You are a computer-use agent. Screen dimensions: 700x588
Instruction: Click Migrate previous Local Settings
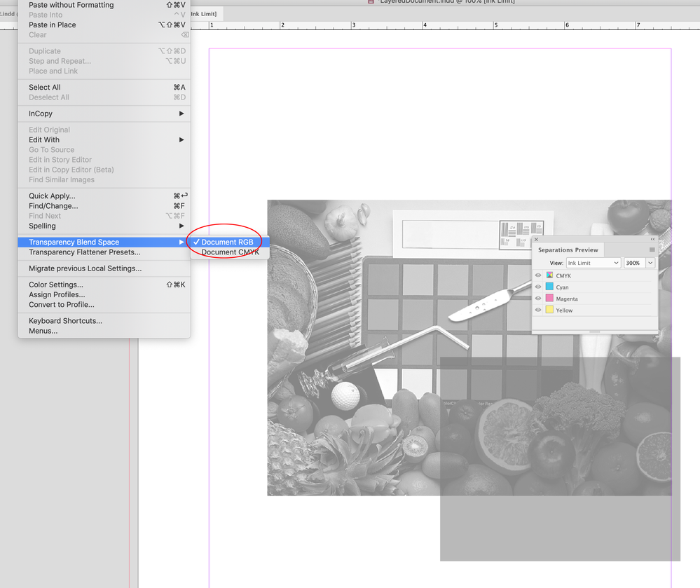104,268
